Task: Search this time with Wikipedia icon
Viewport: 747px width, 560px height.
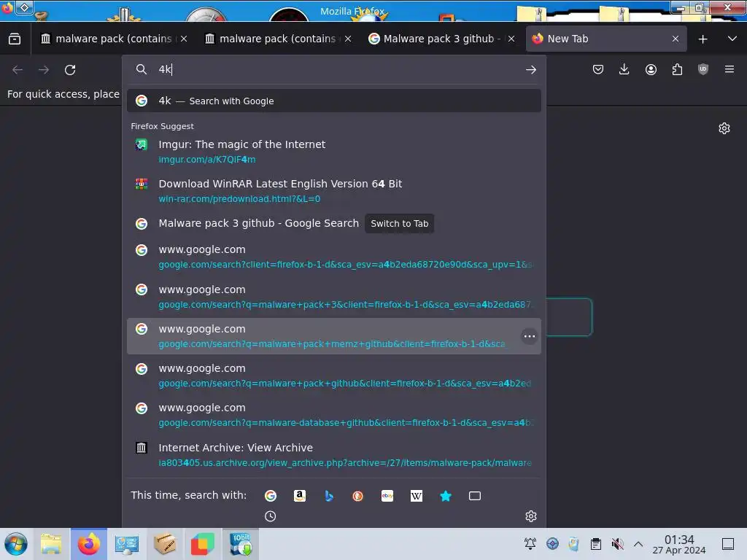Action: click(x=417, y=496)
